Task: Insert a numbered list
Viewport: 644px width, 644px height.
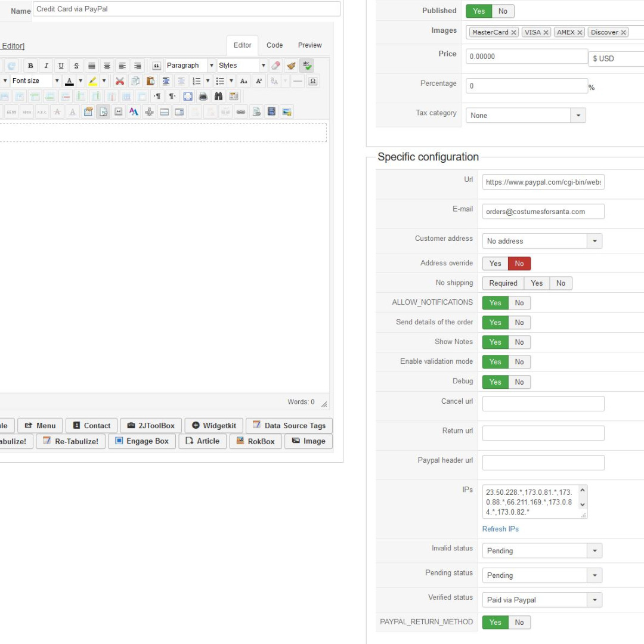Action: [197, 81]
